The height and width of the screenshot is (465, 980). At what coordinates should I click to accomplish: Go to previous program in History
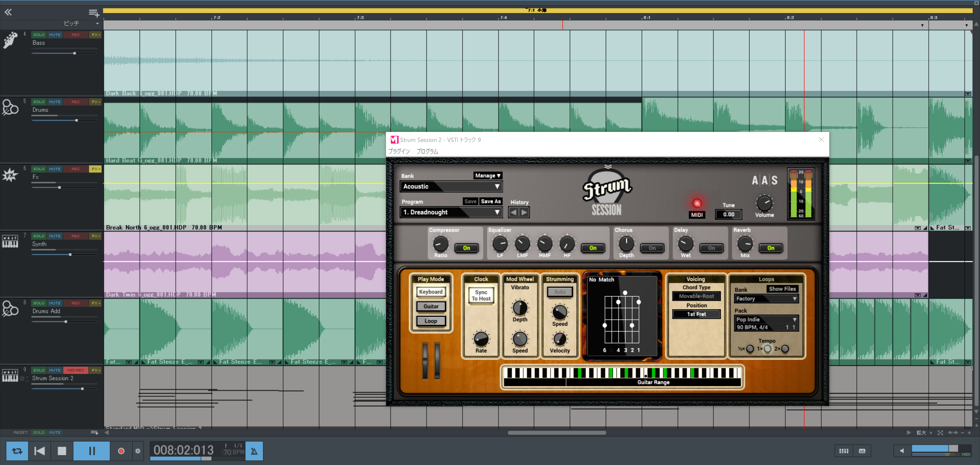pyautogui.click(x=514, y=212)
